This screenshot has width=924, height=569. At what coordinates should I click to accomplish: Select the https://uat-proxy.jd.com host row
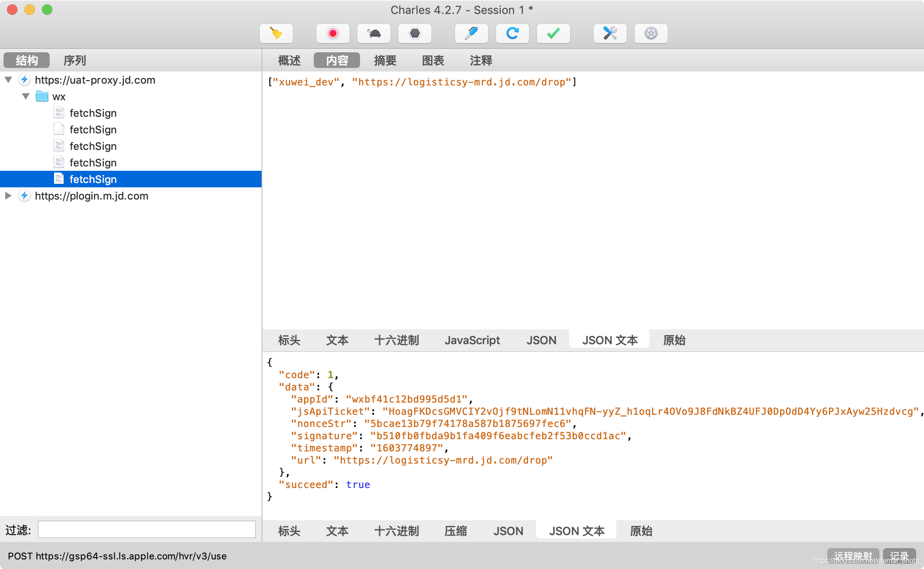tap(131, 80)
